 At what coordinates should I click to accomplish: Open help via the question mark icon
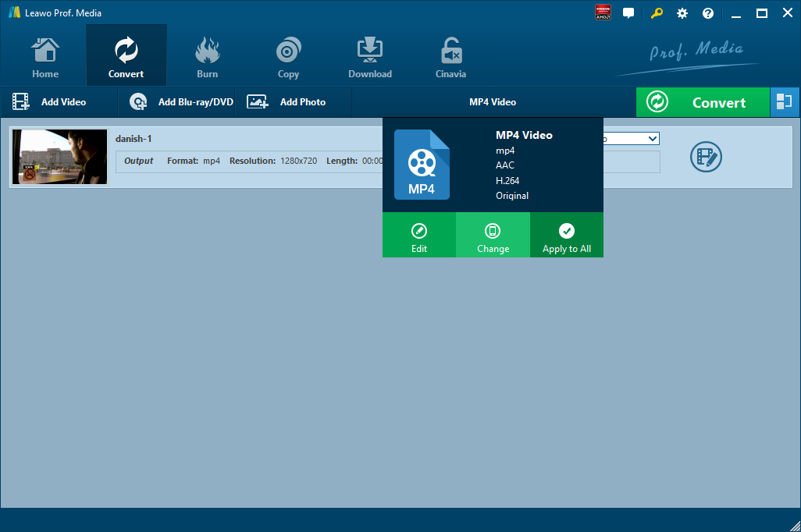[708, 13]
